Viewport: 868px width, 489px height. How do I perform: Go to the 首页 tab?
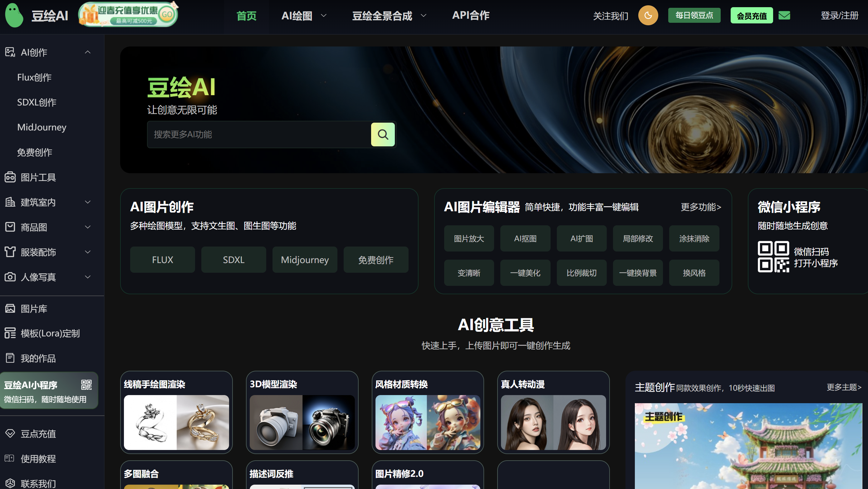click(x=246, y=16)
